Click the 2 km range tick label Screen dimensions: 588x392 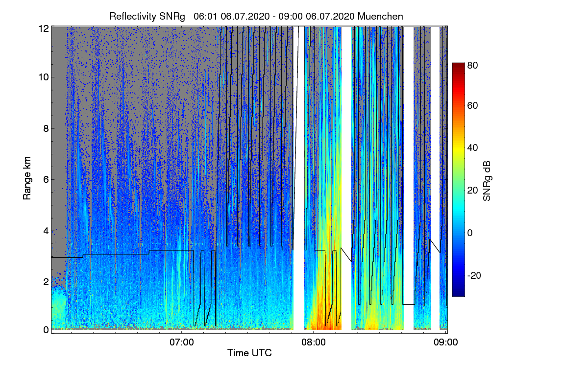(x=46, y=282)
